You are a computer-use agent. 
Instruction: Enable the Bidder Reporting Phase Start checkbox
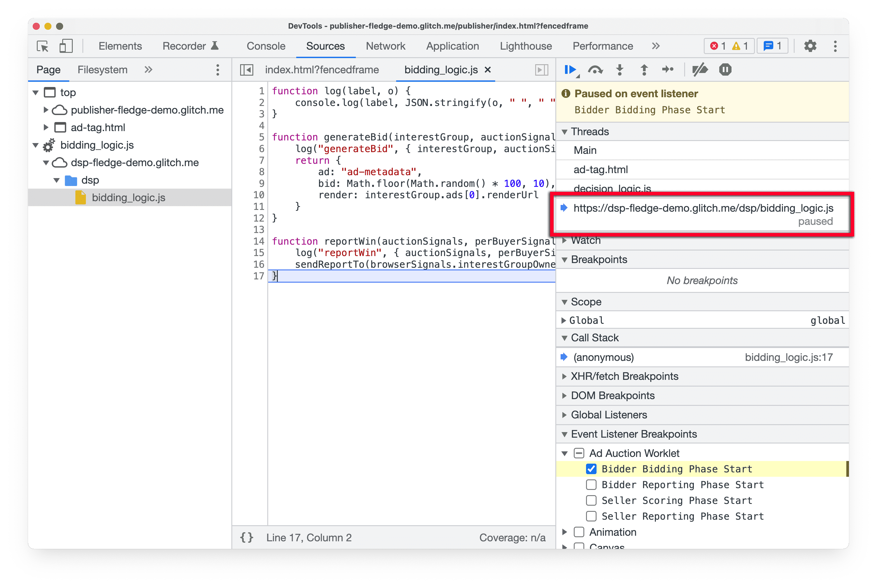pos(590,485)
